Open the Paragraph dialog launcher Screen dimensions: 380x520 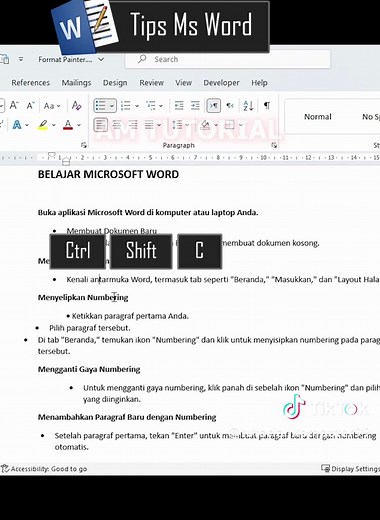[x=274, y=145]
